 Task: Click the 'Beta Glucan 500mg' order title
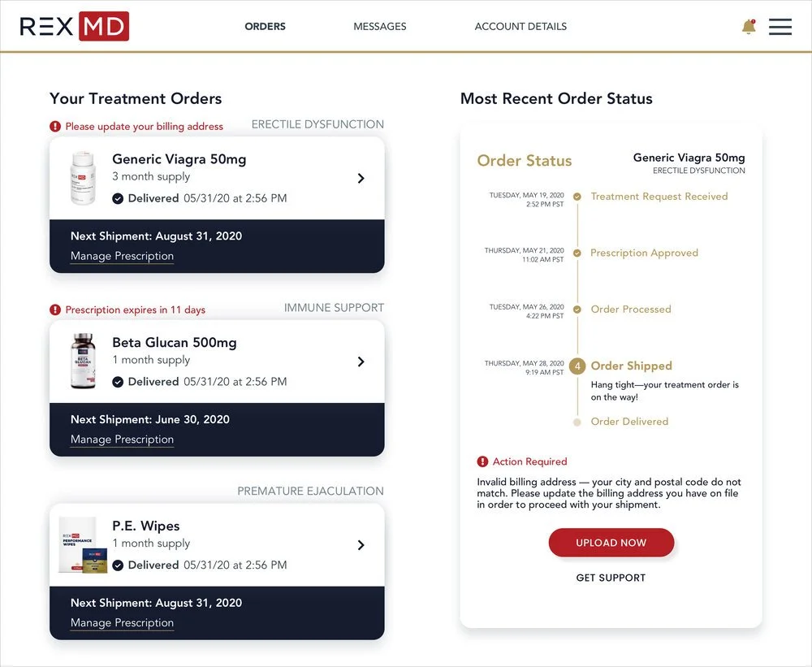(175, 343)
